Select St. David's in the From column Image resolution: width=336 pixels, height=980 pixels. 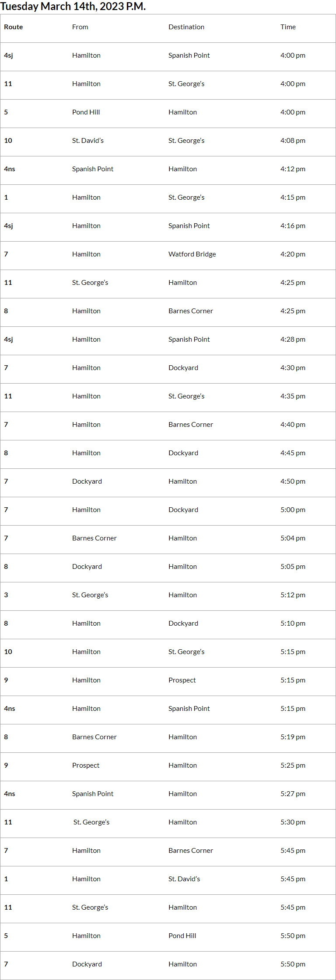pyautogui.click(x=88, y=141)
